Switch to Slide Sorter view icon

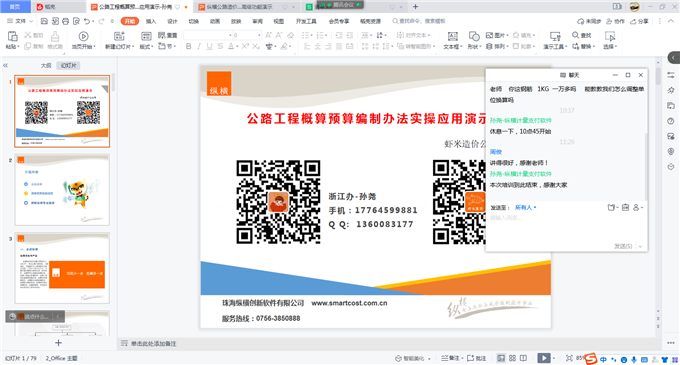(512, 358)
